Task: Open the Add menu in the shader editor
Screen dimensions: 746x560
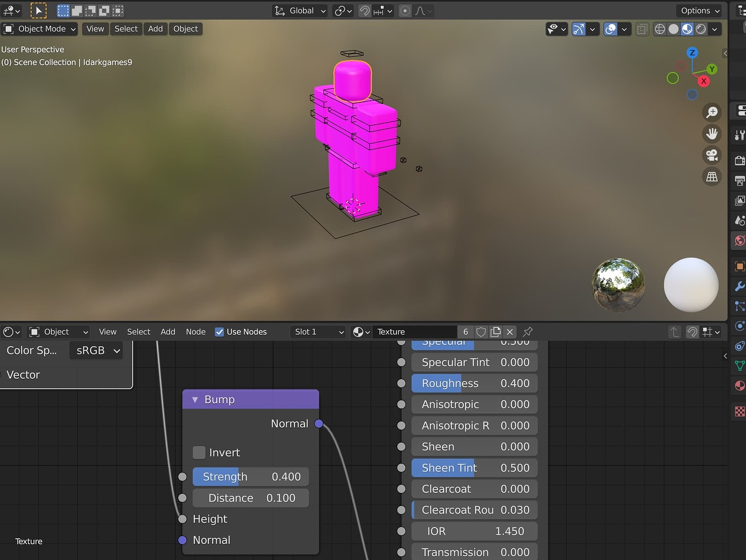Action: (167, 332)
